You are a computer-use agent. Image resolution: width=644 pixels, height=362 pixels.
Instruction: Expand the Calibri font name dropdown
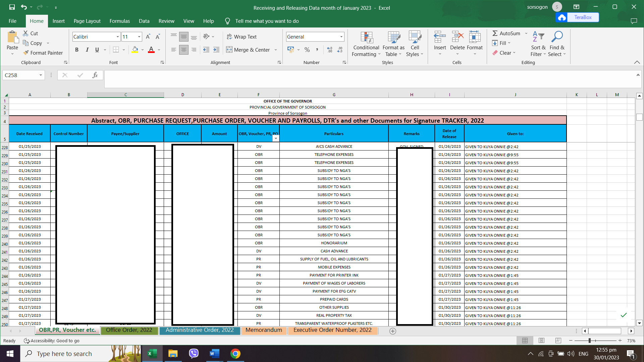pyautogui.click(x=118, y=37)
